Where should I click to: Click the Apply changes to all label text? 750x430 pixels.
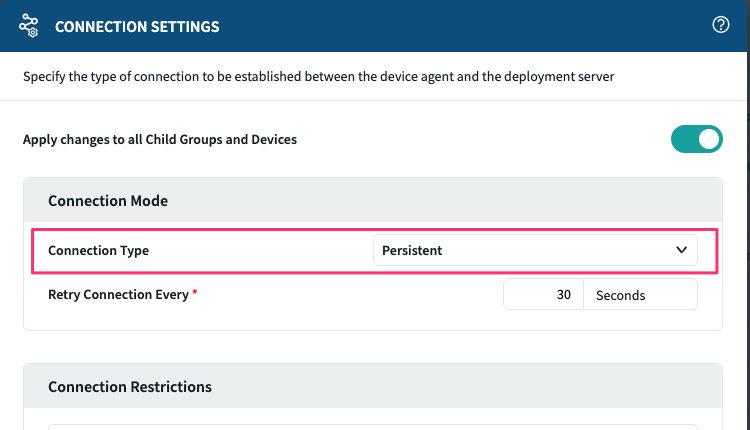(160, 139)
